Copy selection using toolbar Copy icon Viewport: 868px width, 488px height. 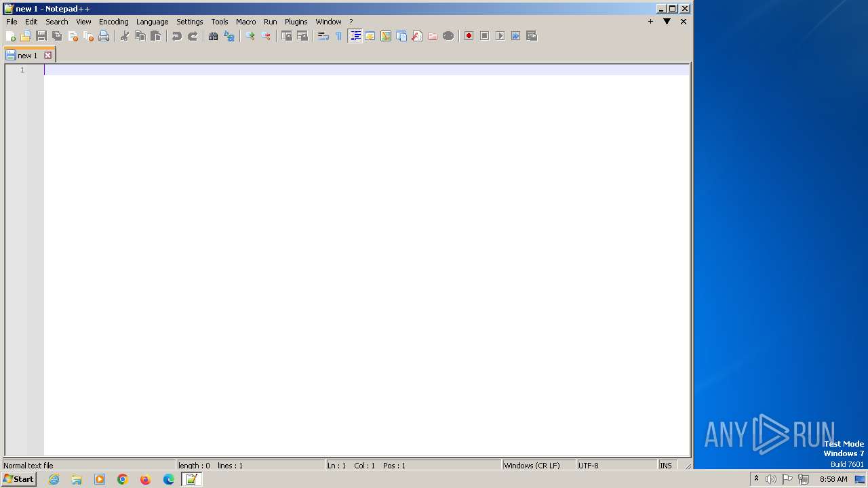(140, 36)
